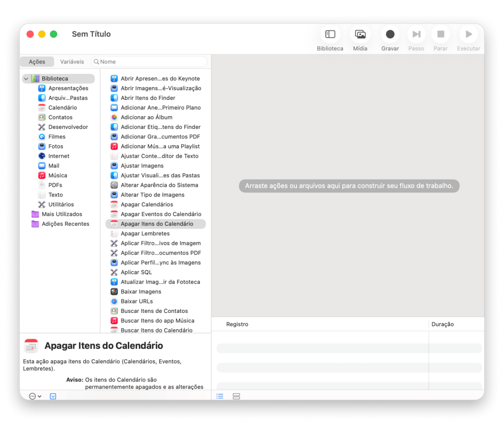Screen dimensions: 504x426
Task: Select Aplicar Filtro...ocumentos PDF action
Action: click(x=155, y=253)
